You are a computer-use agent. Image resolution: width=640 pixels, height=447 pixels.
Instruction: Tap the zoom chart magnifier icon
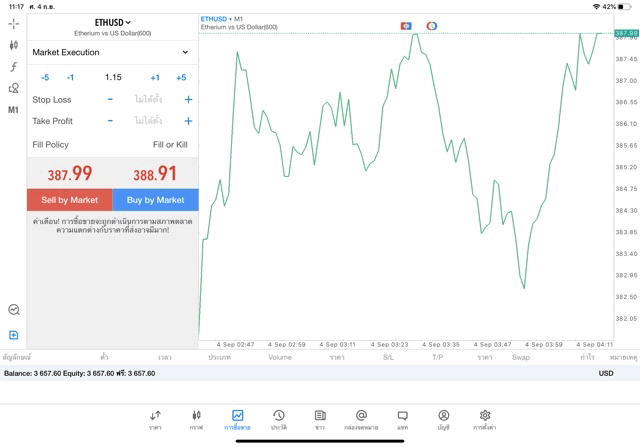[13, 310]
